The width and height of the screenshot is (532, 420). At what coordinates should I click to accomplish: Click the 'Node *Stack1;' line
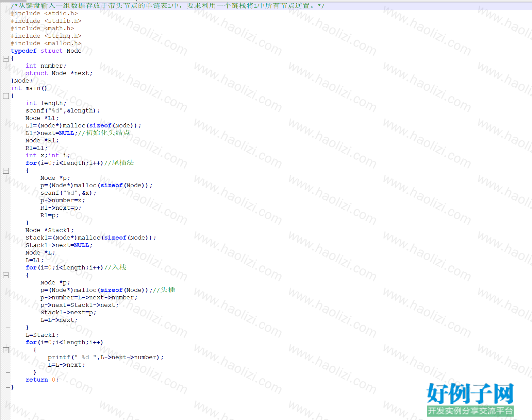(x=50, y=230)
